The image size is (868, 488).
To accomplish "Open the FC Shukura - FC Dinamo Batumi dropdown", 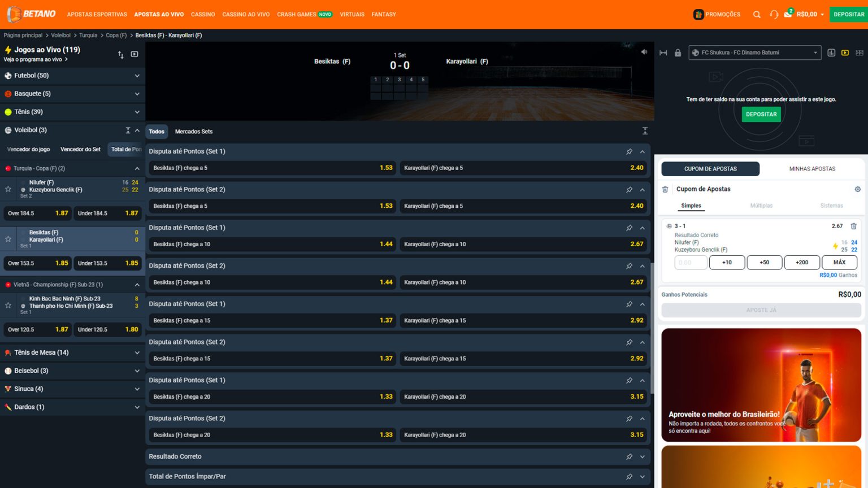I will point(754,53).
